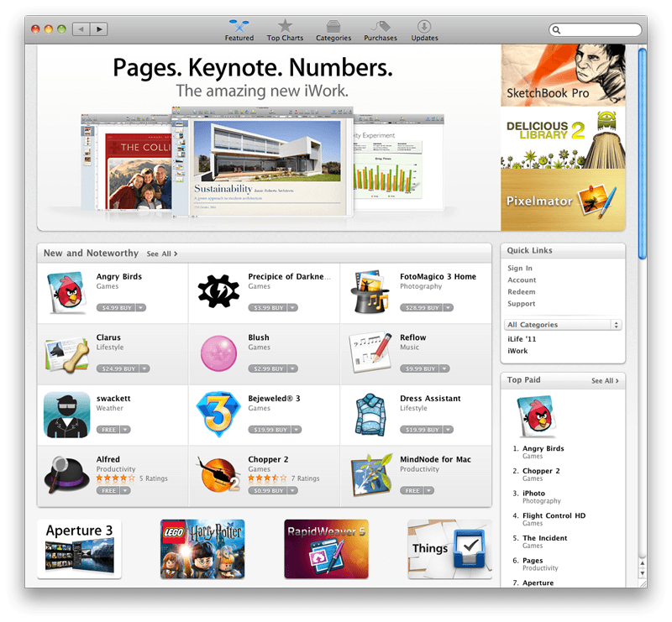The width and height of the screenshot is (672, 622).
Task: Click Sign In under Quick Links
Action: 520,268
